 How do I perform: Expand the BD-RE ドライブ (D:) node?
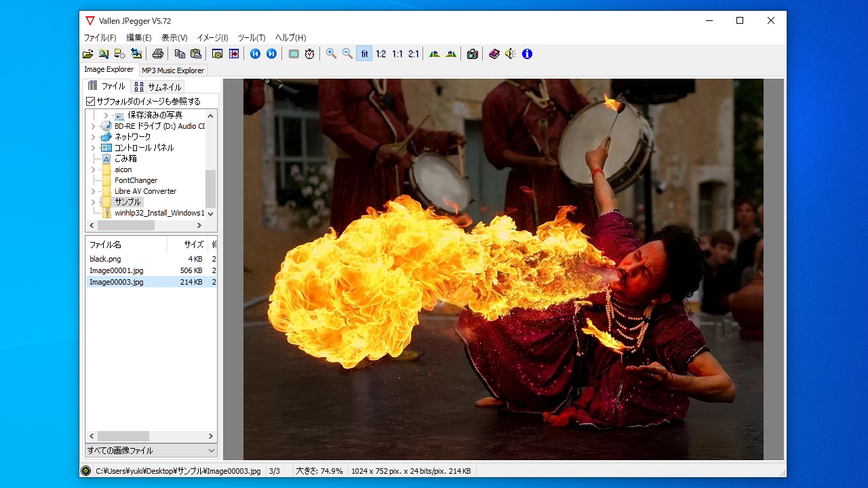pyautogui.click(x=94, y=126)
